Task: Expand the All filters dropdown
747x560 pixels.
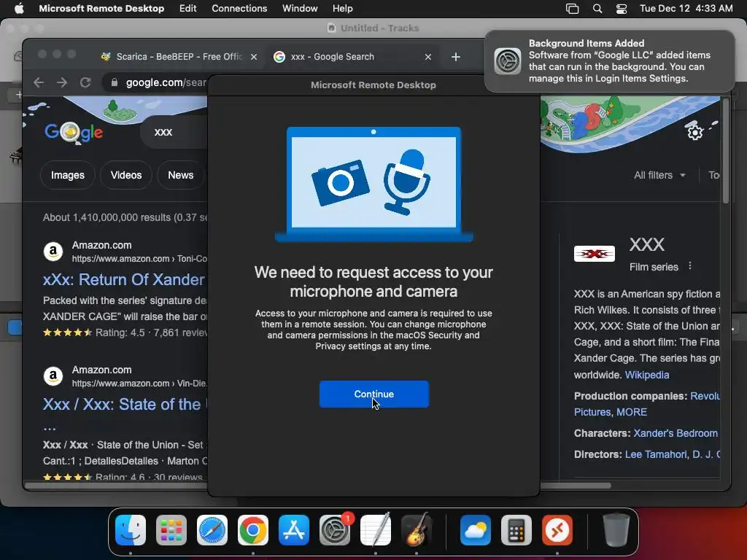Action: coord(659,175)
